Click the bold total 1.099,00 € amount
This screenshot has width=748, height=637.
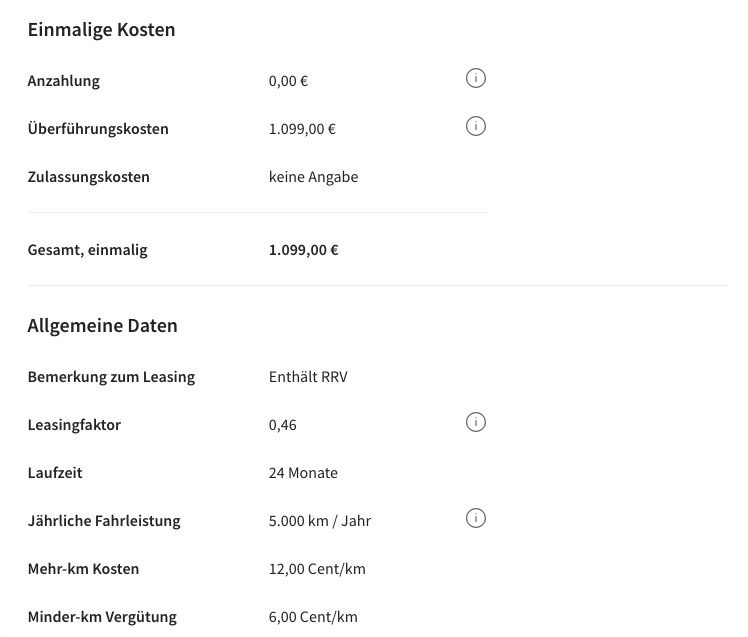click(303, 250)
